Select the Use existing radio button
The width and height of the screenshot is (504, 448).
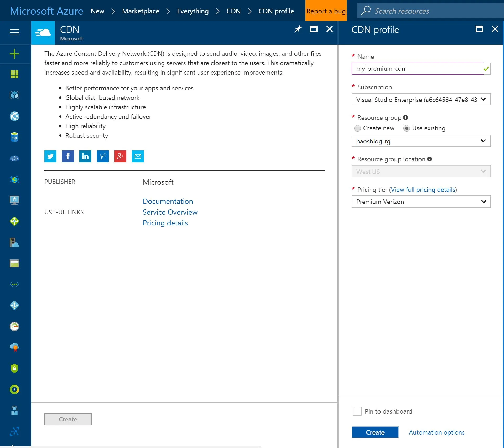click(x=407, y=128)
